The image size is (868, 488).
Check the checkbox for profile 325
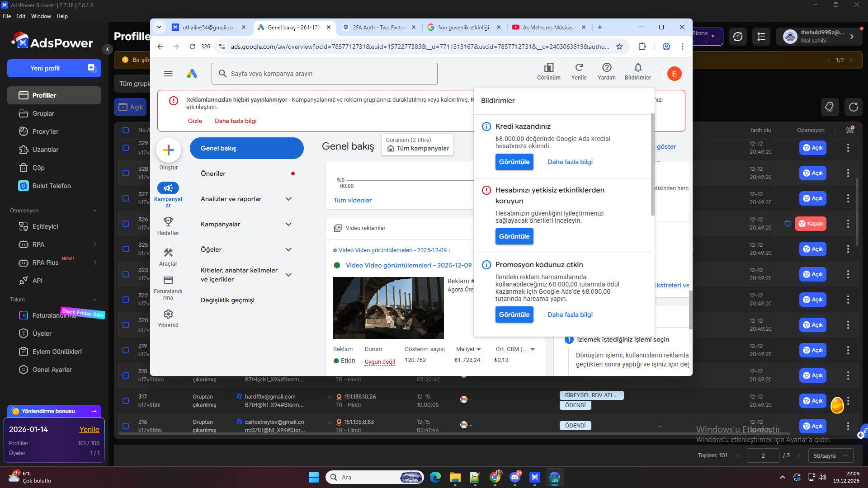[x=126, y=249]
